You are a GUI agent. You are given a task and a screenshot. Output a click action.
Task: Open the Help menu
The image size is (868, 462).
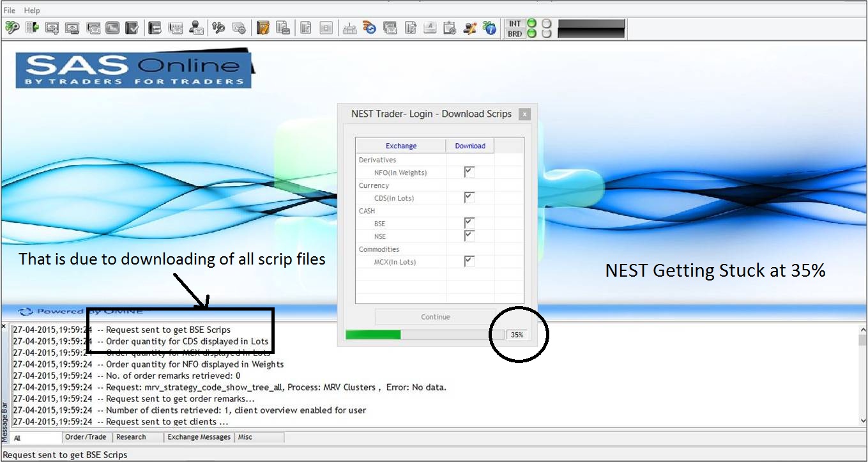point(31,10)
